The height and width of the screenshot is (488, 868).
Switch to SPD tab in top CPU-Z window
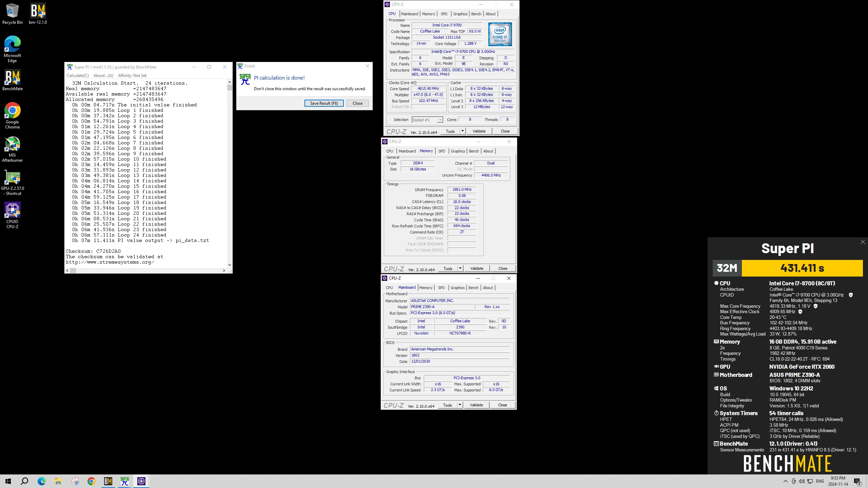[x=444, y=14]
